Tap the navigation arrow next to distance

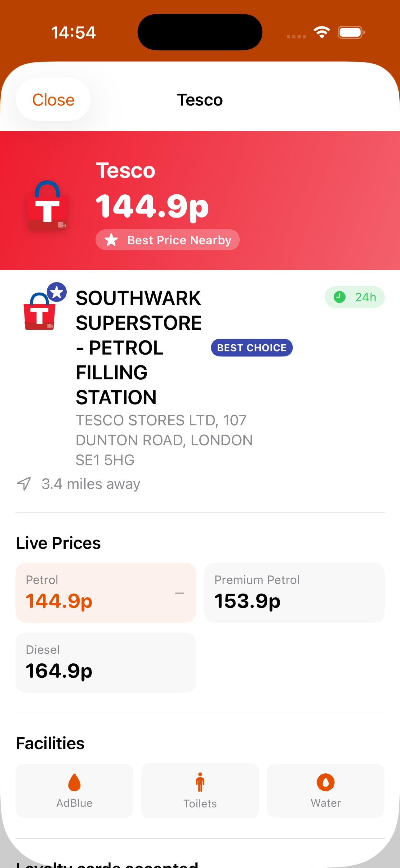(23, 484)
